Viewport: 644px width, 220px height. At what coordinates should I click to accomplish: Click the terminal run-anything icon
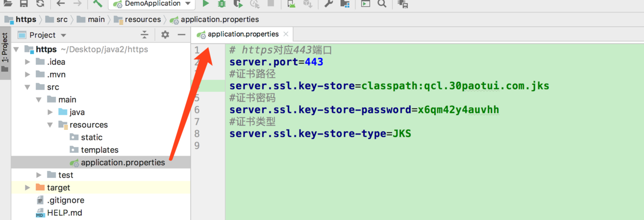point(366,4)
